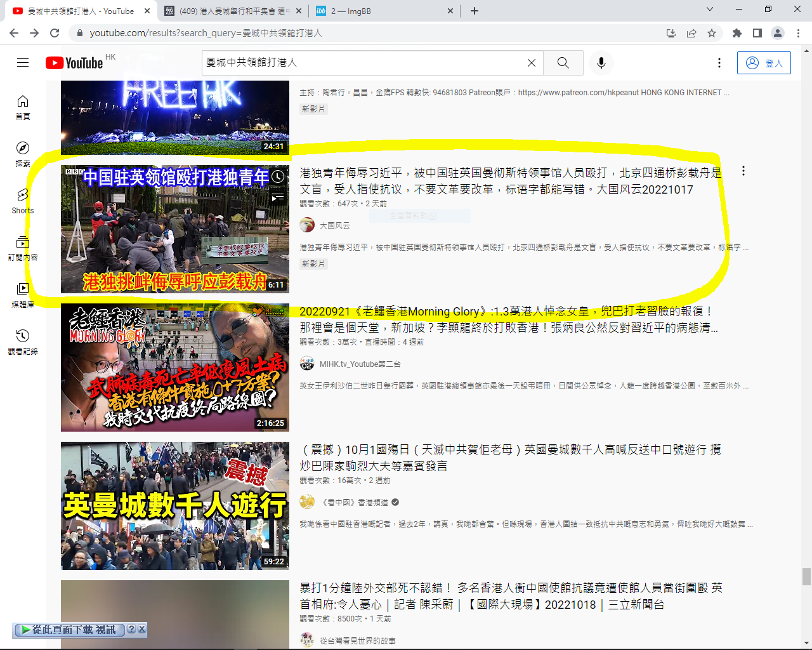This screenshot has width=812, height=650.
Task: Go back in browser history
Action: [14, 33]
